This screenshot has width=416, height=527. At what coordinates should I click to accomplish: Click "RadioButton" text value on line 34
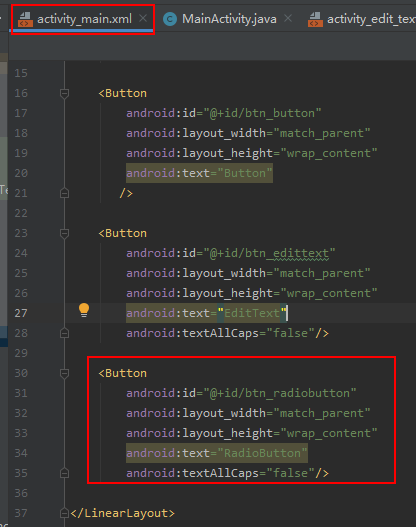262,453
